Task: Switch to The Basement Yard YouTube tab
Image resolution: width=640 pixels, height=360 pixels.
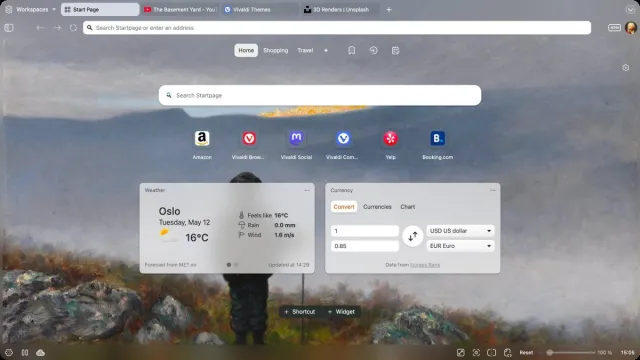Action: [180, 9]
